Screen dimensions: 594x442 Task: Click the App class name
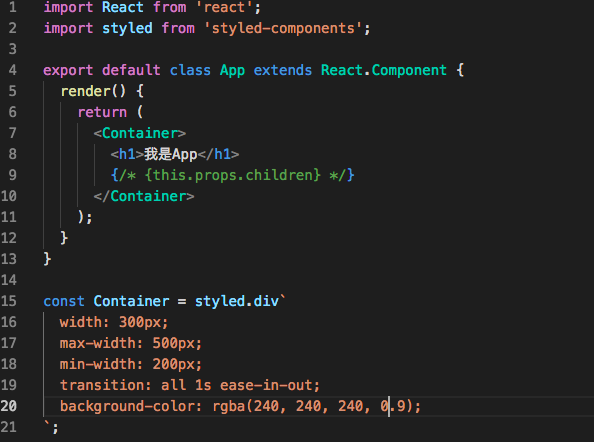coord(232,71)
